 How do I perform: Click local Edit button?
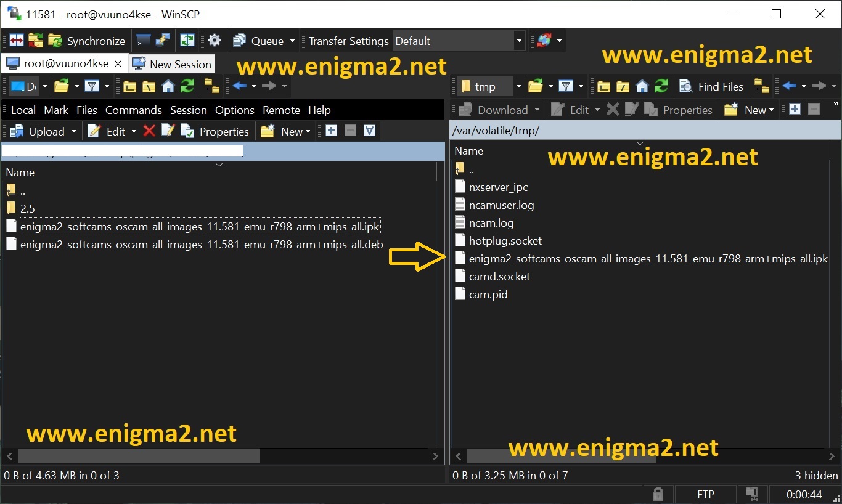coord(107,131)
